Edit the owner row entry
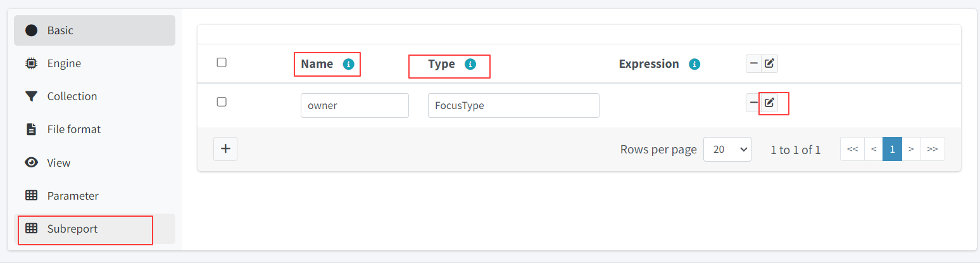Screen dimensions: 980x277 [769, 103]
